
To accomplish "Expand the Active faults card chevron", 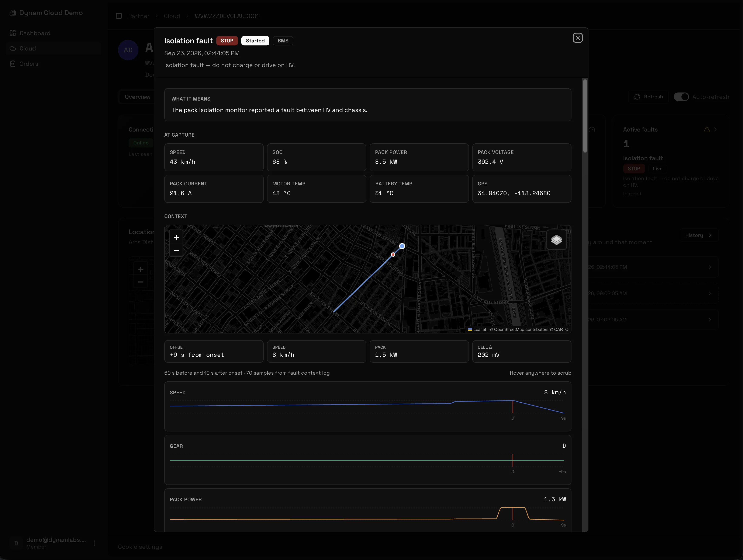I will (715, 130).
